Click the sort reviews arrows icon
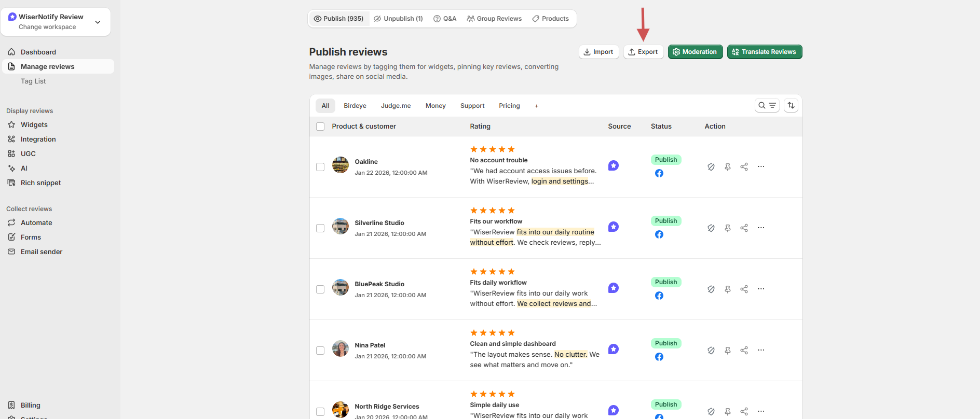 click(791, 105)
